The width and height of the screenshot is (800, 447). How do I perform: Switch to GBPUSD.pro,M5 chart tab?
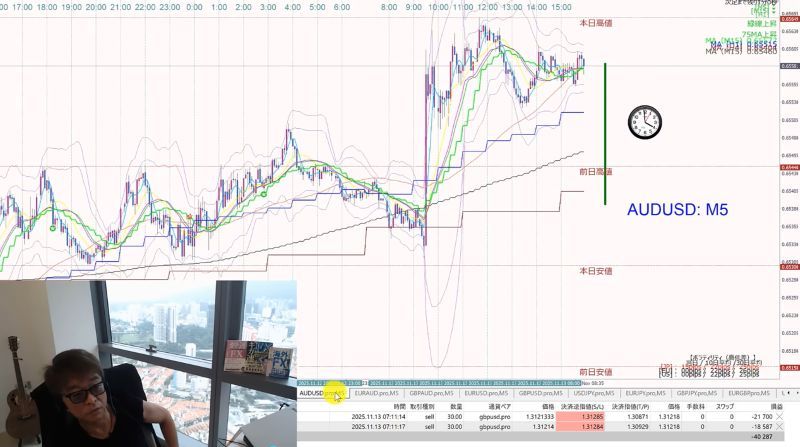coord(541,393)
